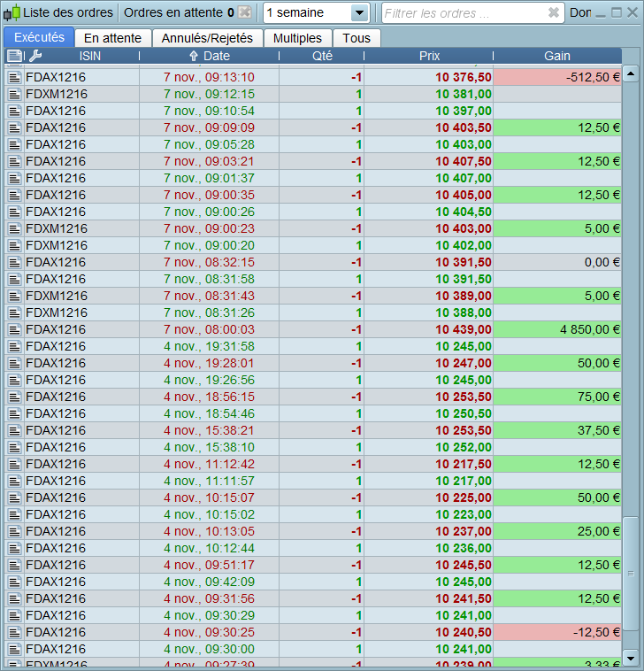Image resolution: width=644 pixels, height=671 pixels.
Task: Click the document icon in the column header
Action: (x=14, y=56)
